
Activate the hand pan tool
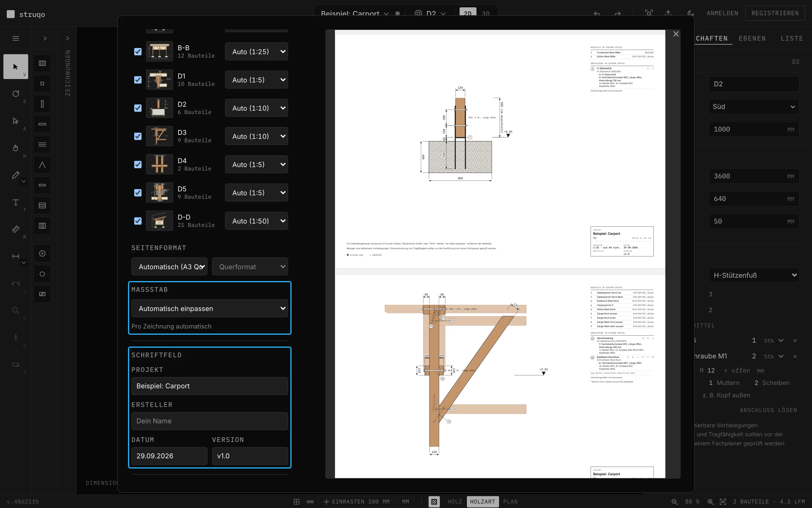tap(16, 148)
